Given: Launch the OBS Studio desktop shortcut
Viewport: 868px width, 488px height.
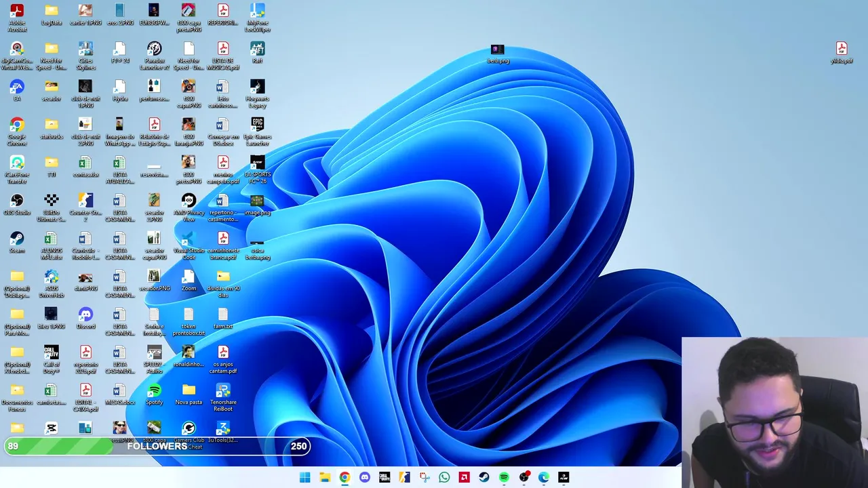Looking at the screenshot, I should [x=17, y=205].
